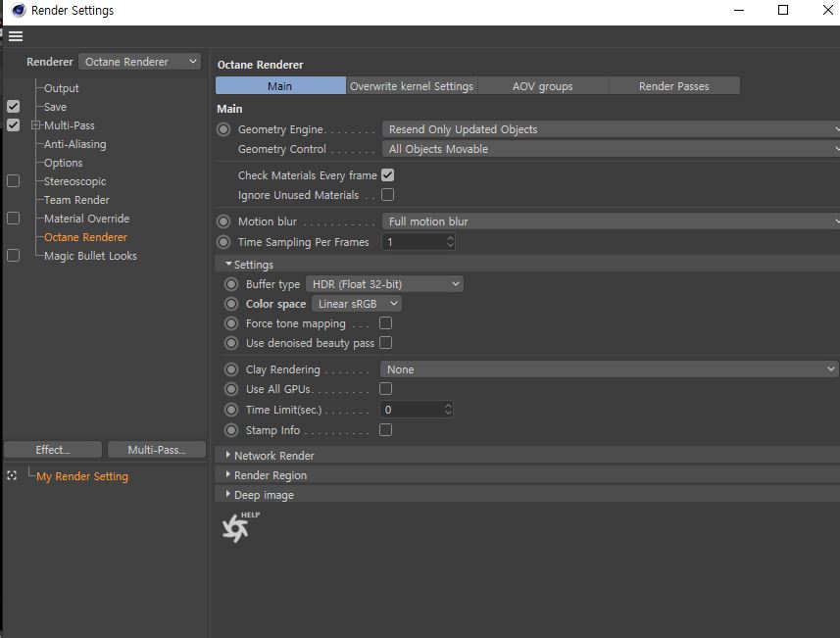The height and width of the screenshot is (638, 840).
Task: Open the Geometry Control dropdown
Action: tap(611, 150)
